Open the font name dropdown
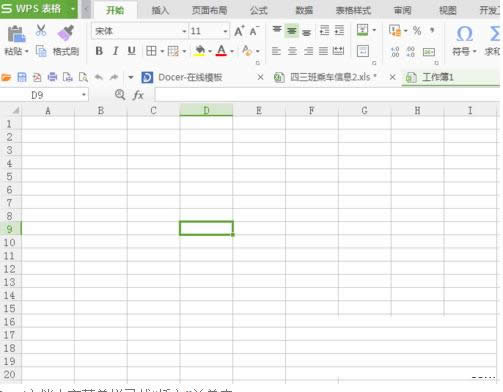 (x=184, y=31)
